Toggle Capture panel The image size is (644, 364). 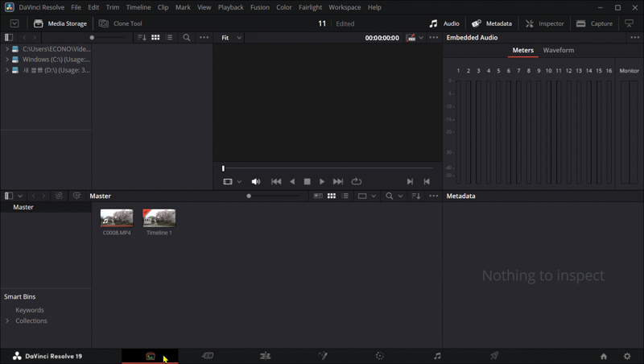point(594,23)
